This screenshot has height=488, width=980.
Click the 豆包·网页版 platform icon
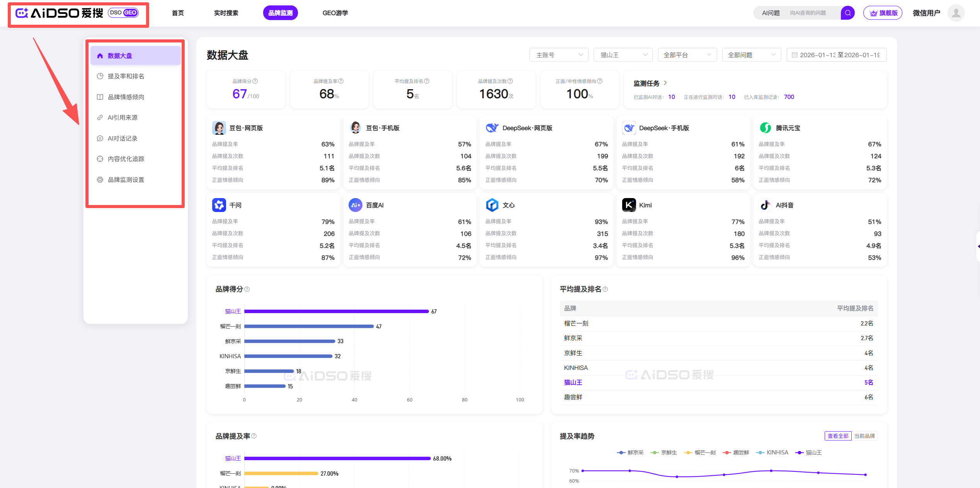point(219,128)
